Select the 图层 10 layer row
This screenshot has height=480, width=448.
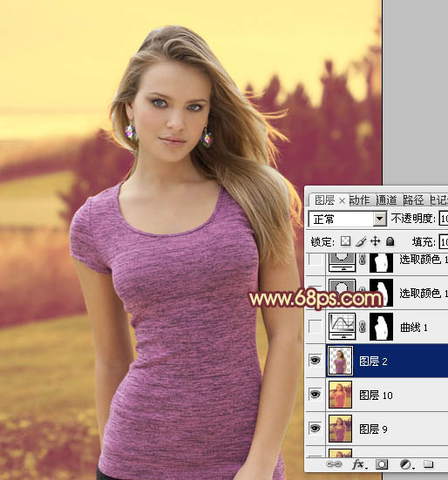pyautogui.click(x=377, y=395)
